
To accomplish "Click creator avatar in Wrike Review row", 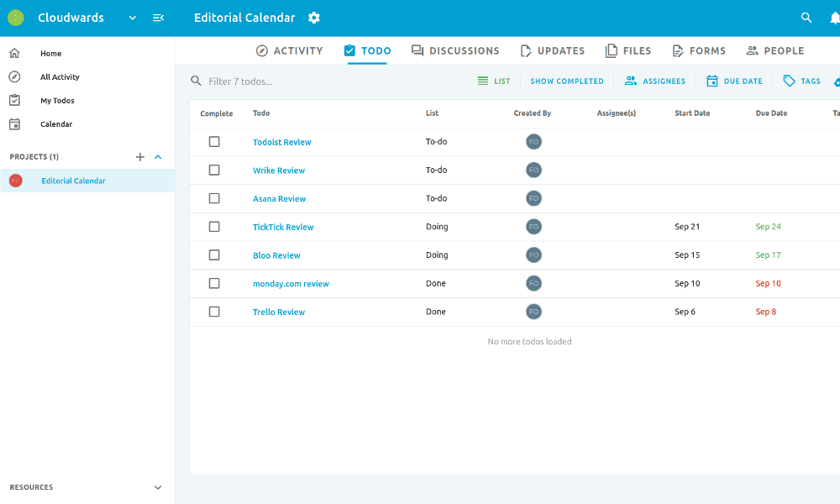I will (x=533, y=170).
